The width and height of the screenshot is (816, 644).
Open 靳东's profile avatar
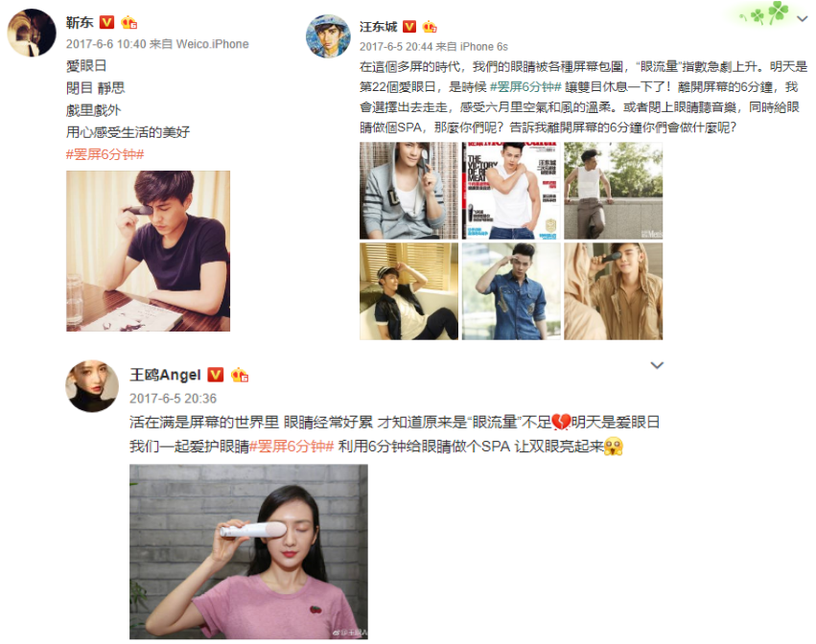coord(32,33)
